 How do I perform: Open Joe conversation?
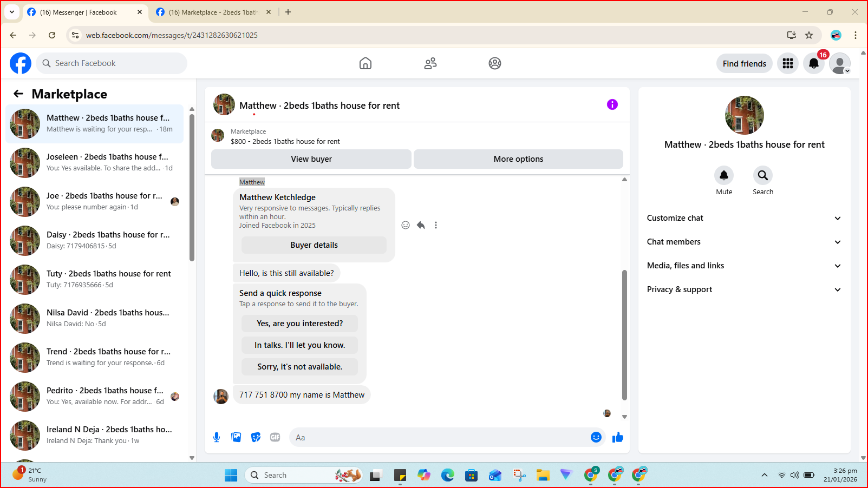click(95, 202)
